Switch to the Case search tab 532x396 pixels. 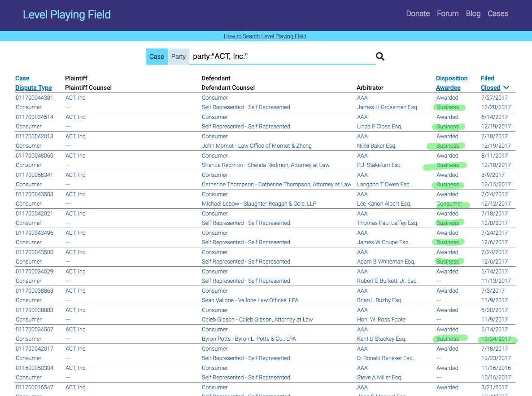click(157, 57)
